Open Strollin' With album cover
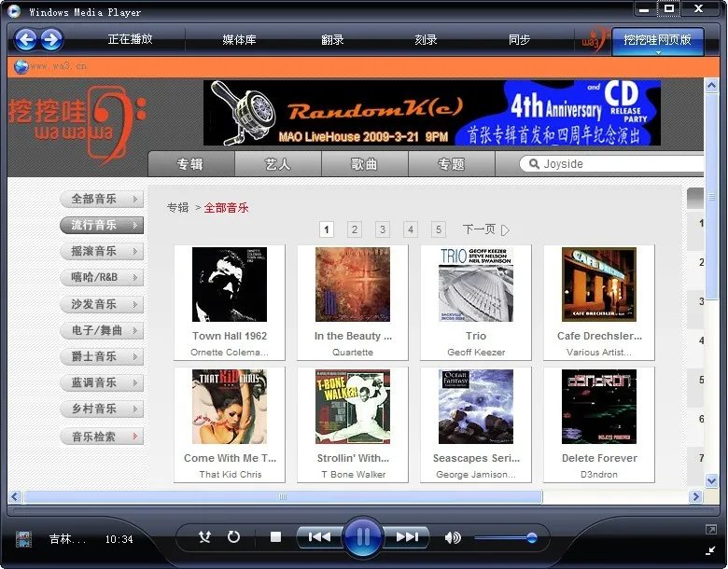The height and width of the screenshot is (569, 728). click(353, 407)
